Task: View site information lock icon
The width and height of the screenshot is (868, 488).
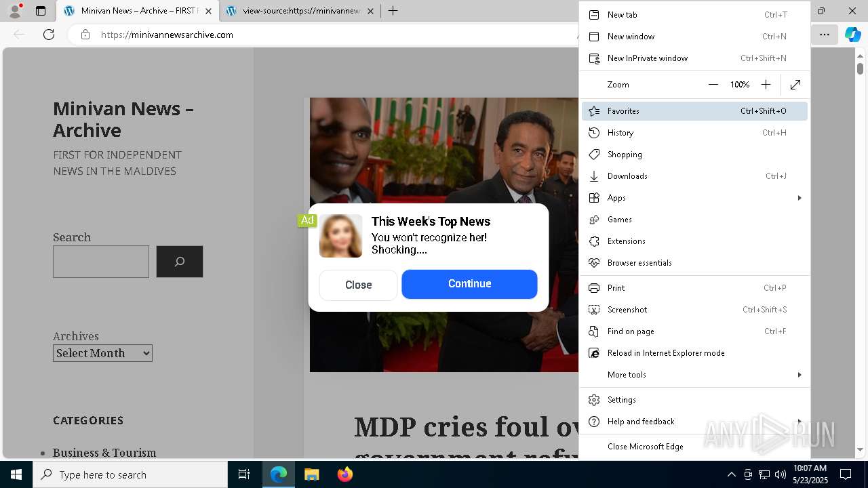Action: click(85, 35)
